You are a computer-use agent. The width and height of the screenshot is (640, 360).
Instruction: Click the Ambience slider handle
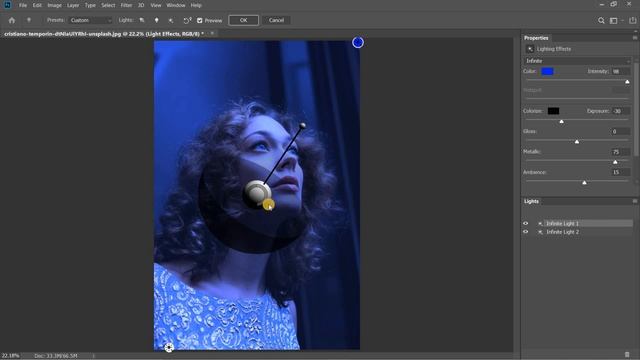coord(584,182)
